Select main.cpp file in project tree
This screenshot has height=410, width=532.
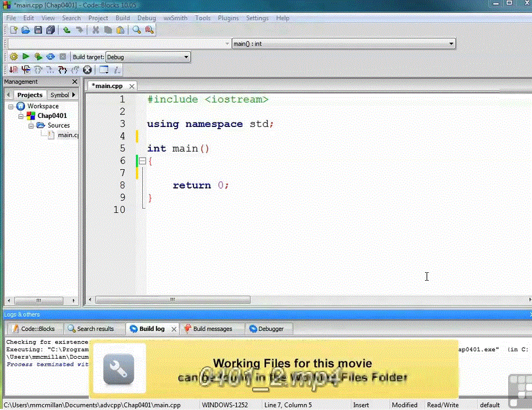64,135
